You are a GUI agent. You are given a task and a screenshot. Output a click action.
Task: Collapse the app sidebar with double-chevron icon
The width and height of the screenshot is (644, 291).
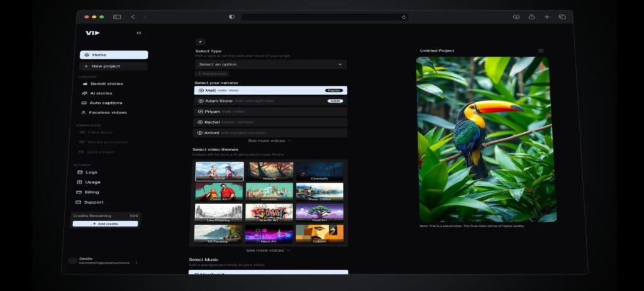[139, 33]
